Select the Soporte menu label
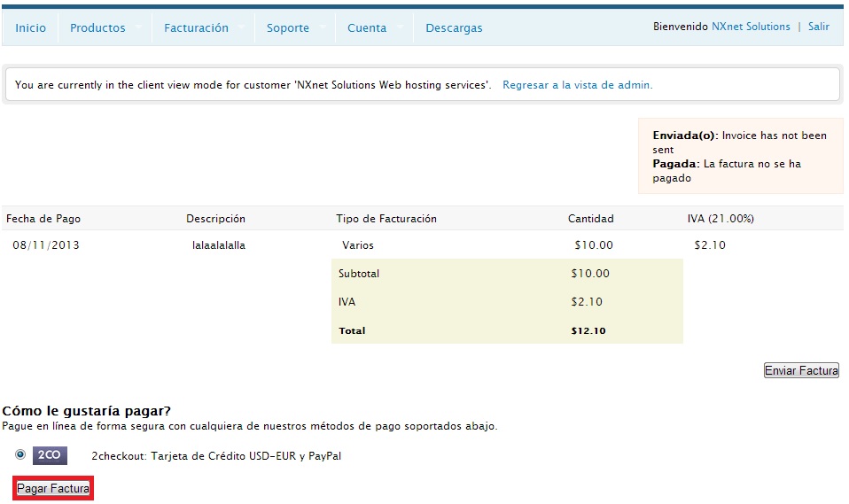Screen dimensions: 849x504 coord(287,27)
